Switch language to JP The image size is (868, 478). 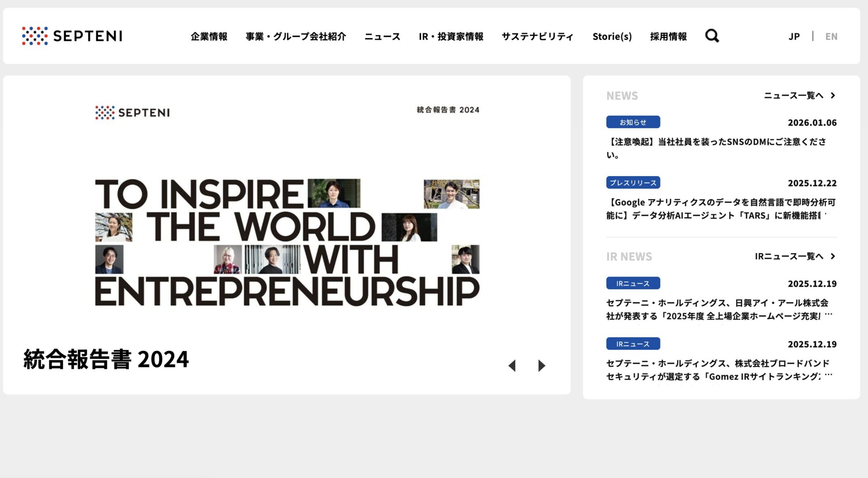[794, 36]
